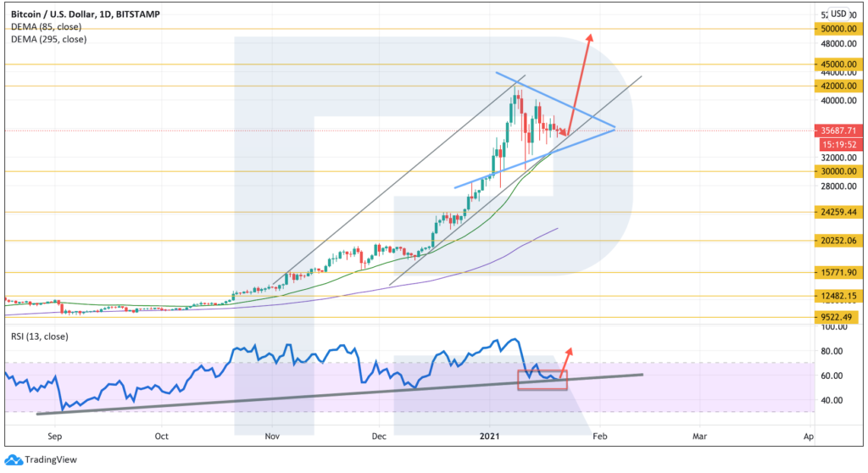Click the 9522.49 yellow price level tag

[835, 317]
